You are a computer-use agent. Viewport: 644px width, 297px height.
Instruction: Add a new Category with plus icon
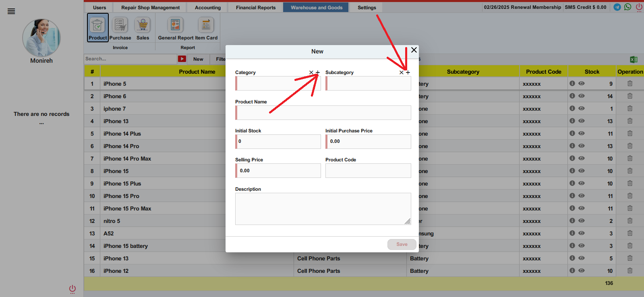tap(318, 72)
